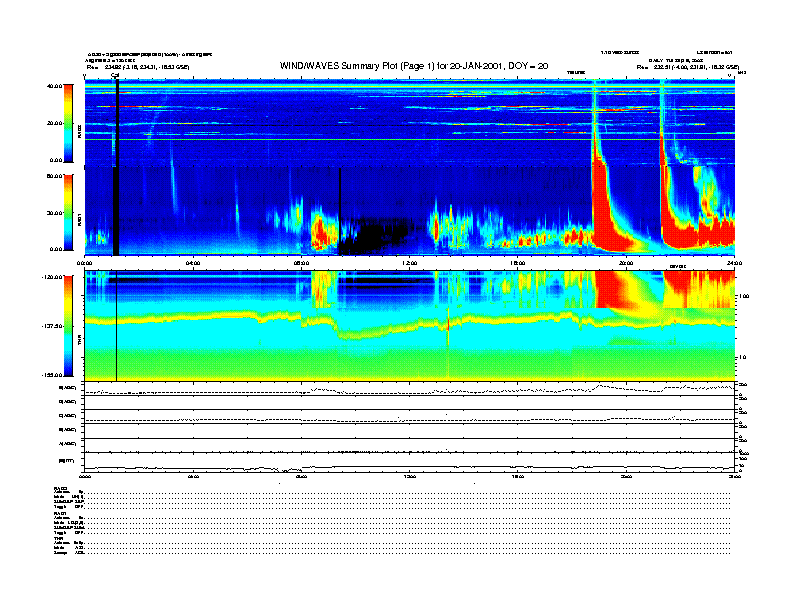
Task: Click the Rs coordinates text at top right
Action: pos(687,67)
